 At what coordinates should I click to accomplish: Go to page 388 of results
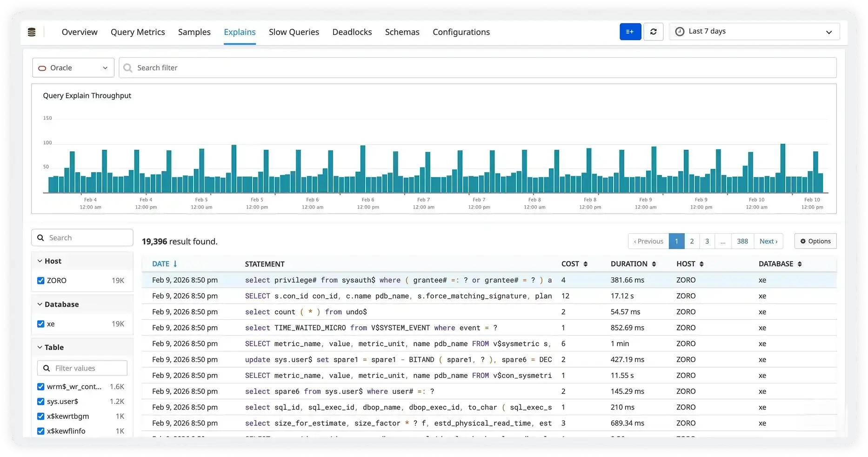(742, 241)
